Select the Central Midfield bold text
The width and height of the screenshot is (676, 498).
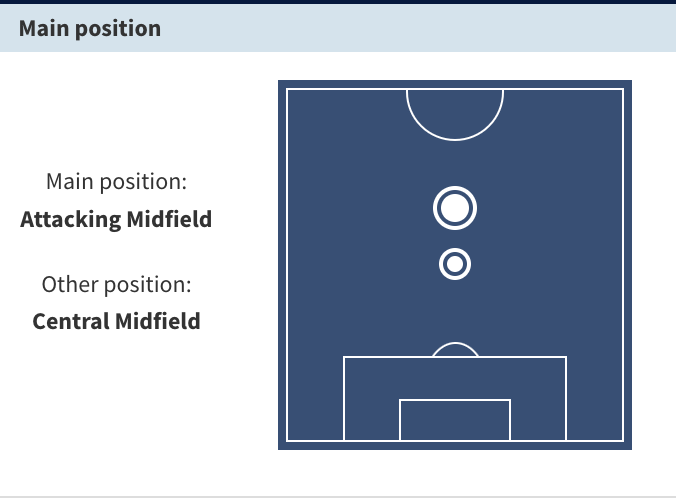[x=116, y=321]
